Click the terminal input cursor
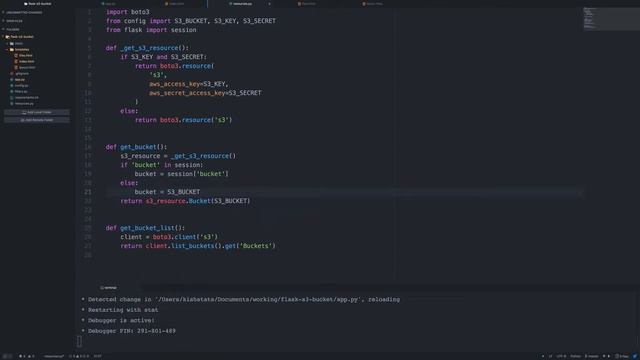 tap(79, 341)
